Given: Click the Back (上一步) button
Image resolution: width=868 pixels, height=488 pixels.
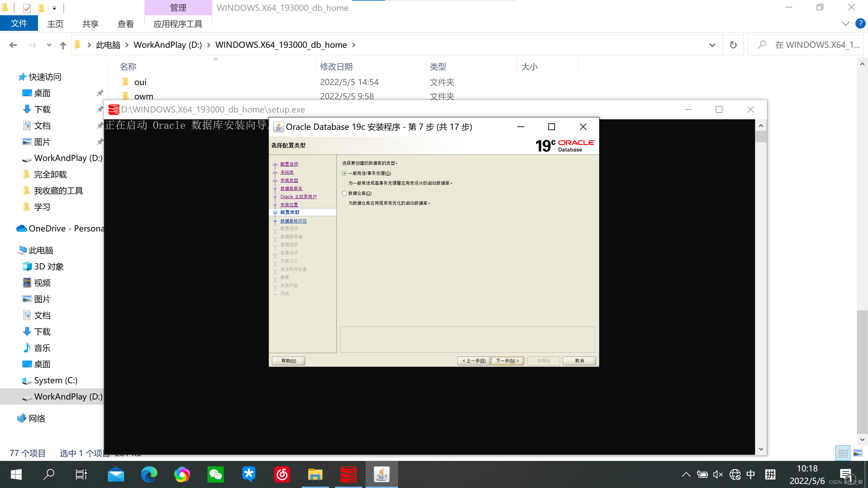Looking at the screenshot, I should tap(474, 361).
